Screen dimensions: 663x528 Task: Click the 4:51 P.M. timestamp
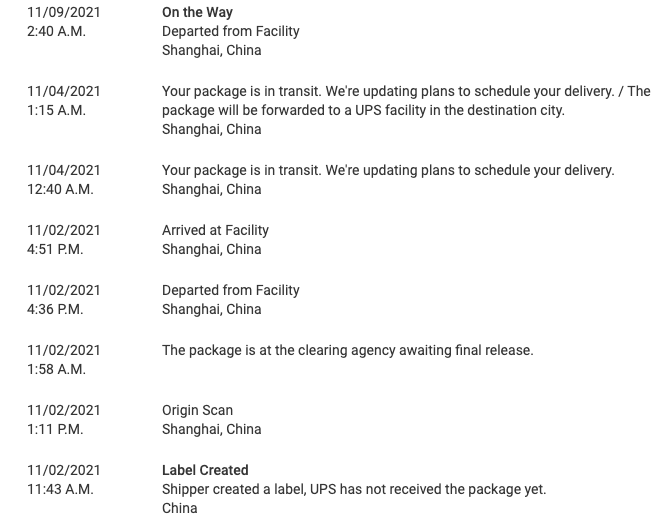tap(55, 249)
